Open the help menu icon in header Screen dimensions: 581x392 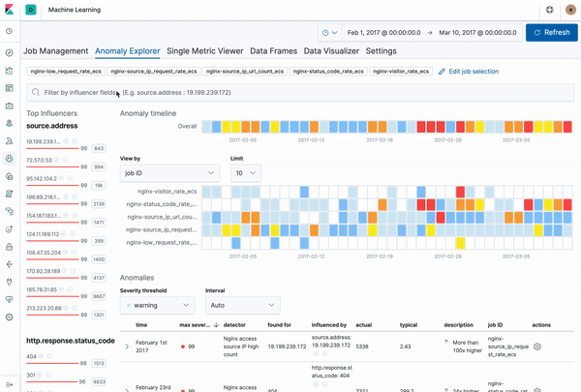(x=549, y=10)
